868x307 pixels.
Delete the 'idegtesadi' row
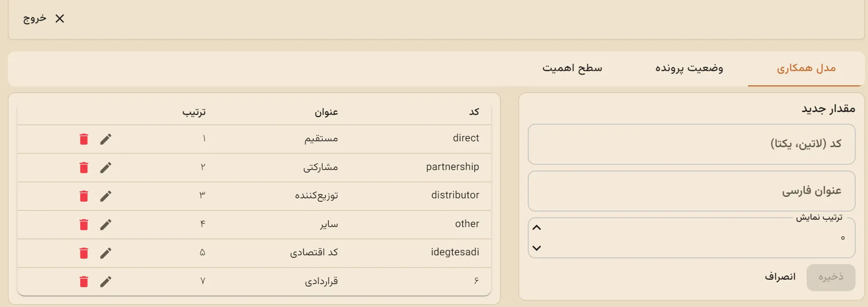tap(84, 253)
